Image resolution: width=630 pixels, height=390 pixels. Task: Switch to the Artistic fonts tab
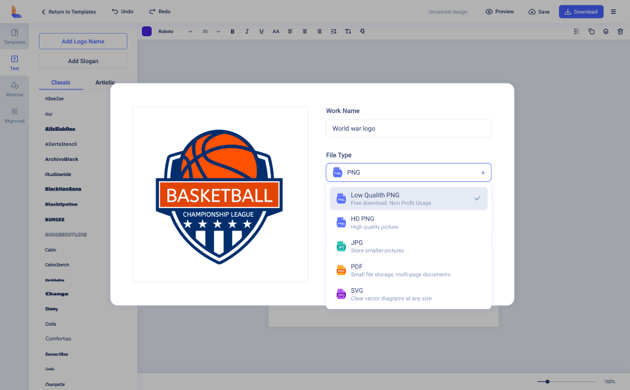tap(105, 82)
